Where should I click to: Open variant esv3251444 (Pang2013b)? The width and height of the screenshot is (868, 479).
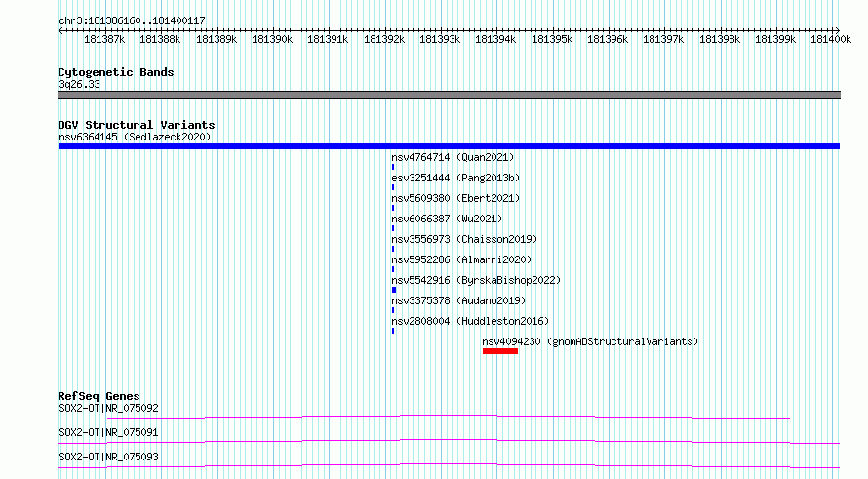455,178
